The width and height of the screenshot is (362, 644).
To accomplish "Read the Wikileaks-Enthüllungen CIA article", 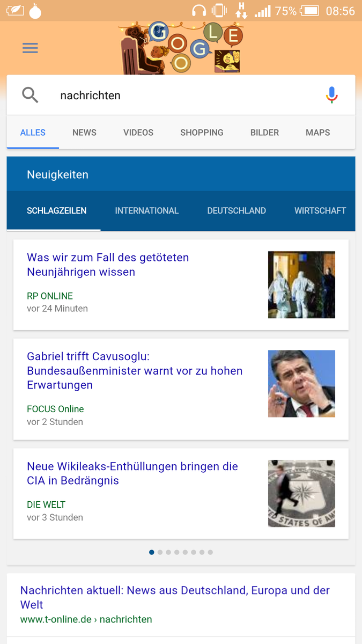I will (x=132, y=473).
